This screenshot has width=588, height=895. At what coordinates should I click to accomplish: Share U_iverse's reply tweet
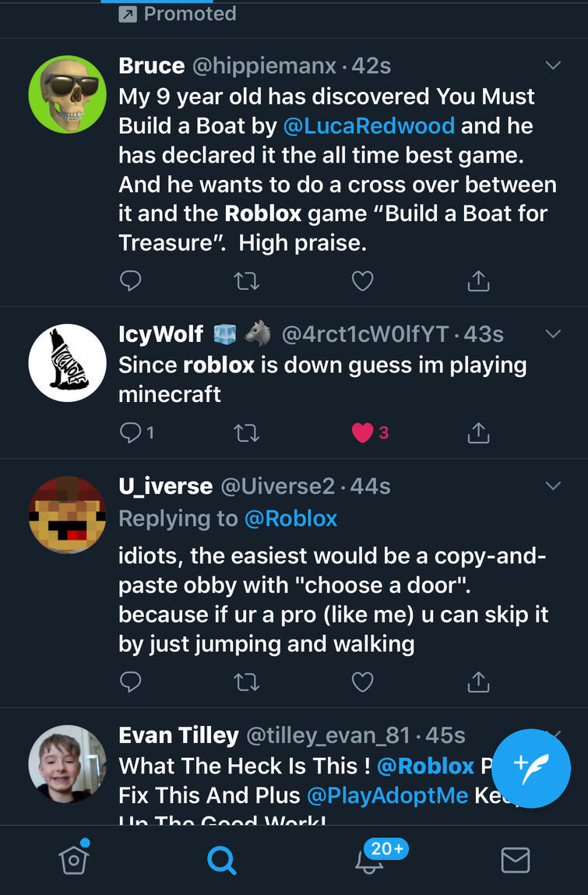pyautogui.click(x=478, y=682)
